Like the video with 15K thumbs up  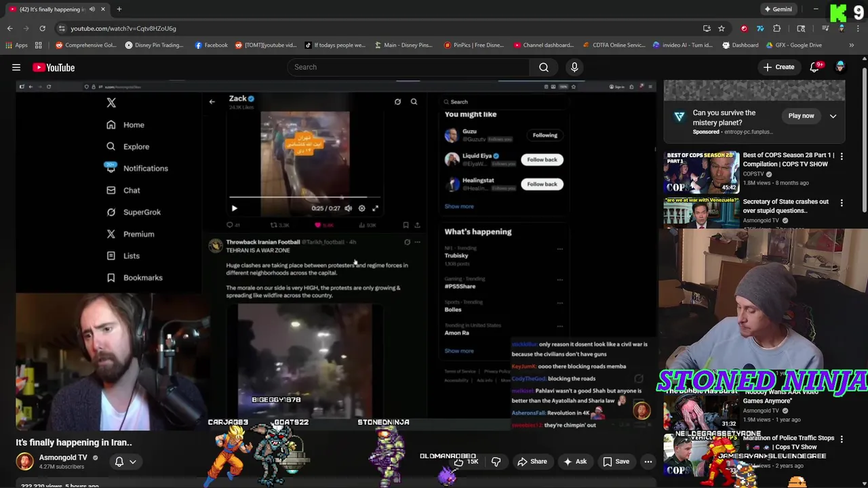(466, 462)
